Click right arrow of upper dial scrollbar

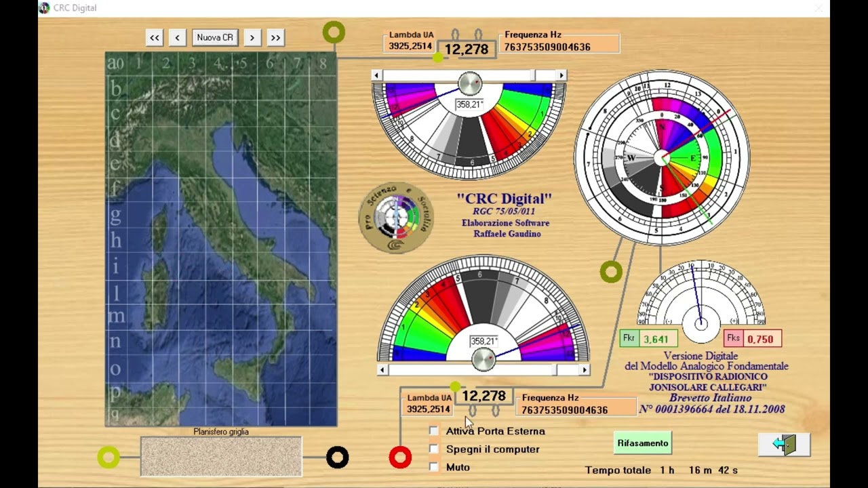561,75
